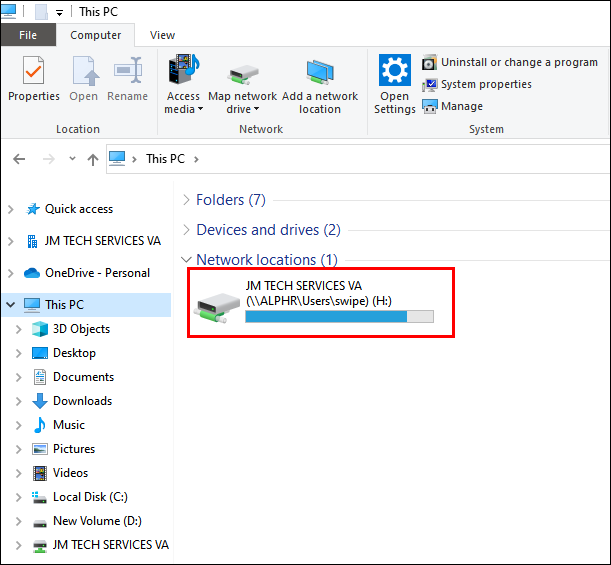Screen dimensions: 611x565
Task: Click the Open Settings gear icon
Action: [x=395, y=70]
